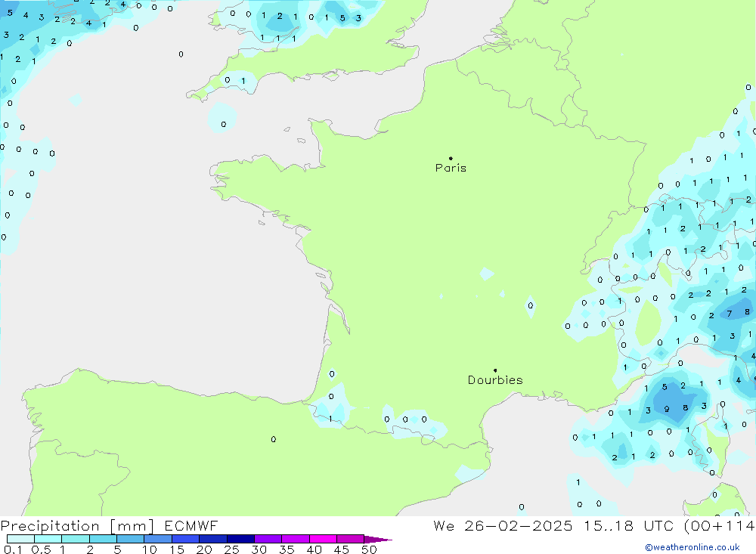
Task: Click the ECMWF model name text
Action: coord(191,525)
